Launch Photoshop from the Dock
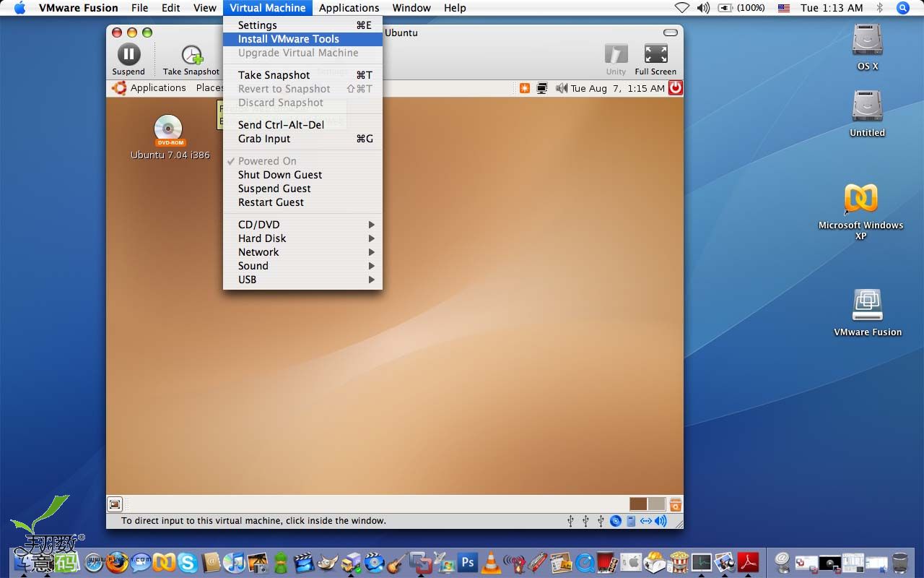 tap(468, 562)
